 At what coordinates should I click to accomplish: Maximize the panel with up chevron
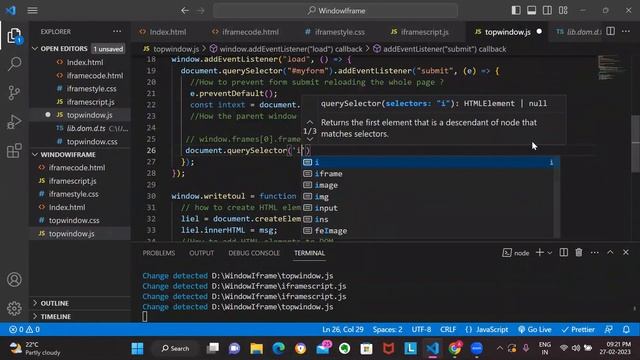(610, 253)
